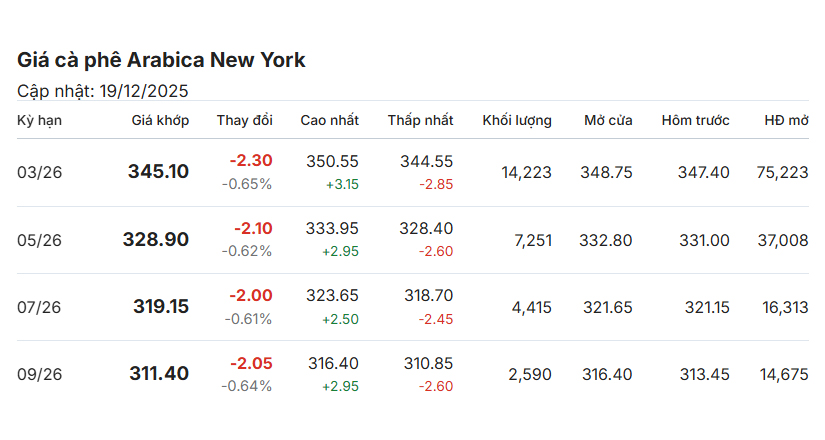Screen dimensions: 825x440
Task: Select the "Giá khớp" column header
Action: point(160,121)
